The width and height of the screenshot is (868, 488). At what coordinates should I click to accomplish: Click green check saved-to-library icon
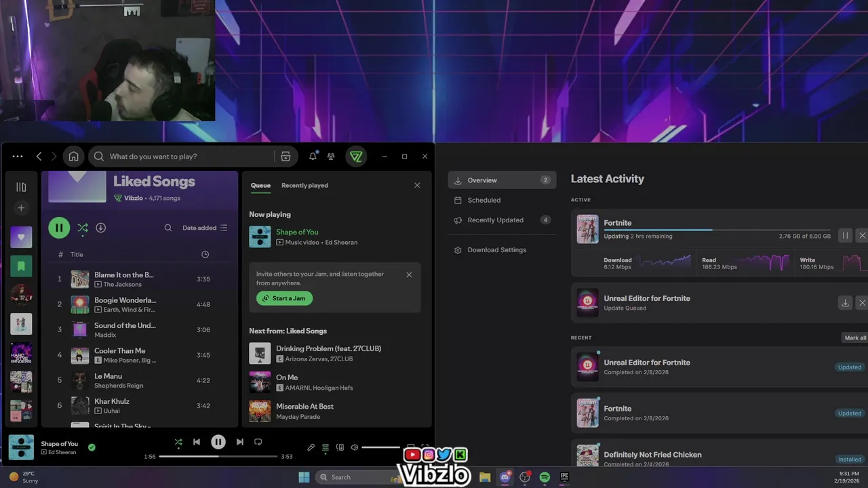[92, 447]
